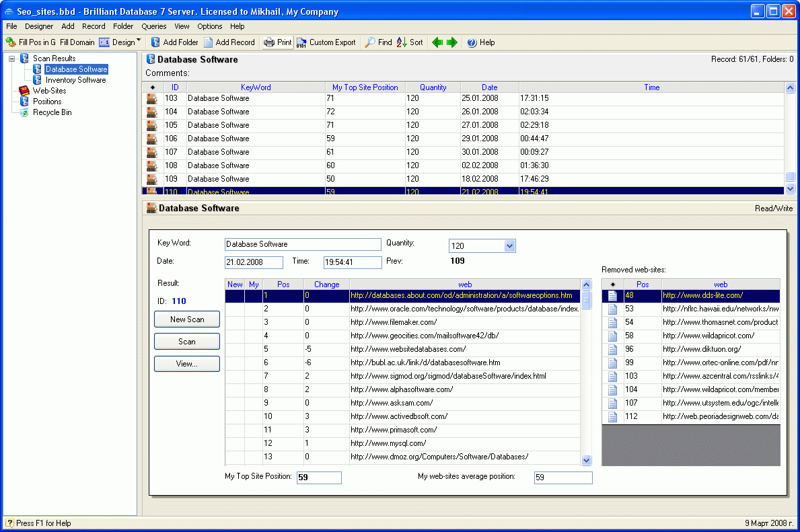Open the Queries menu
Screen dimensions: 800x532
(153, 26)
